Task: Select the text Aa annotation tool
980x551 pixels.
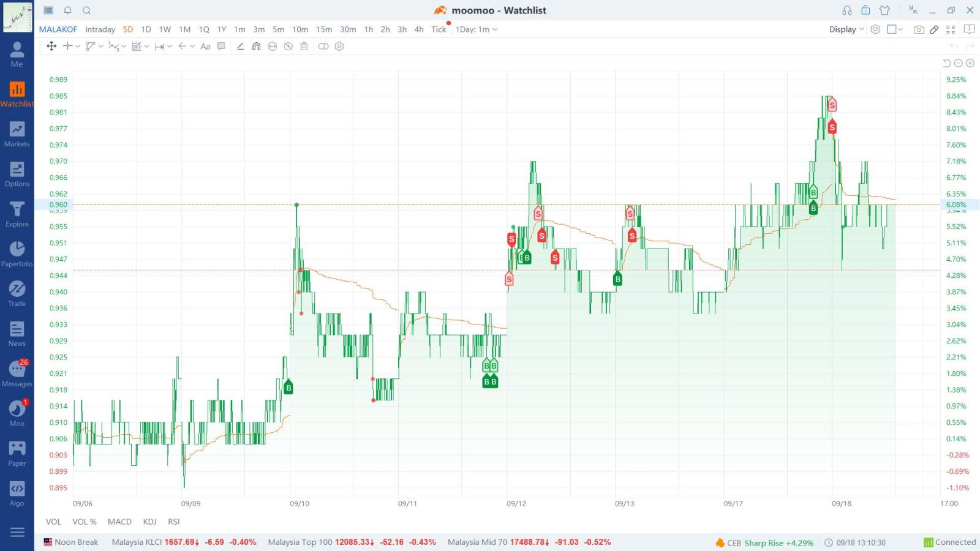Action: coord(205,46)
